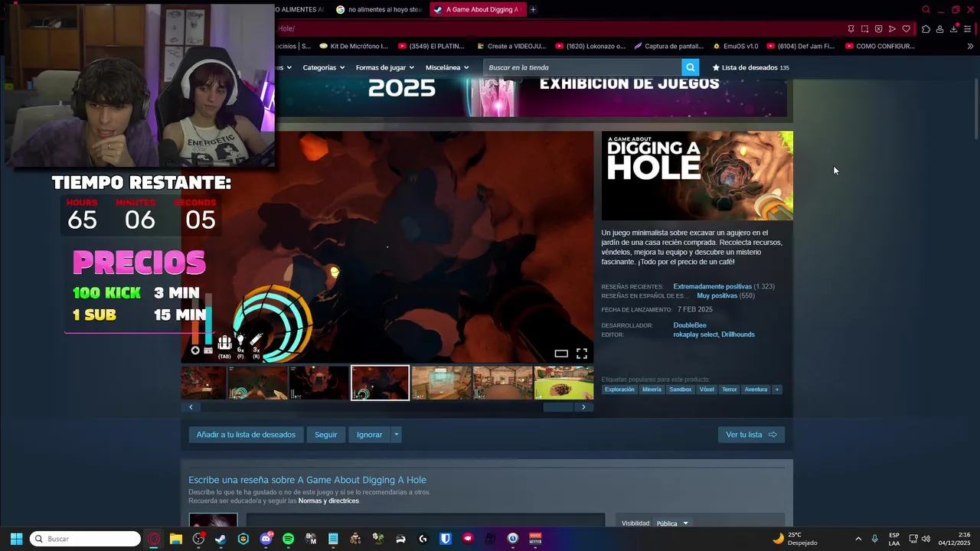Open the browser extensions cube icon
The height and width of the screenshot is (551, 980).
(926, 29)
